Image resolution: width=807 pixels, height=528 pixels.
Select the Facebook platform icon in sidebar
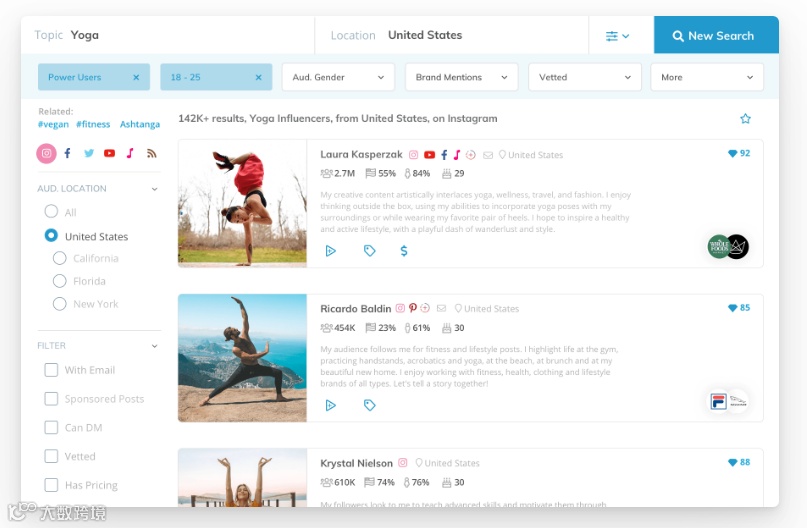click(x=67, y=153)
